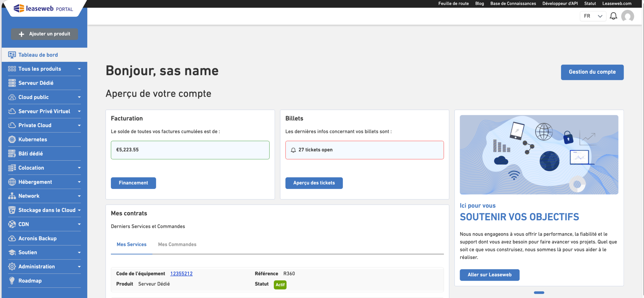Viewport: 644px width, 298px height.
Task: Click the Bâti dédié rack icon
Action: tap(12, 154)
